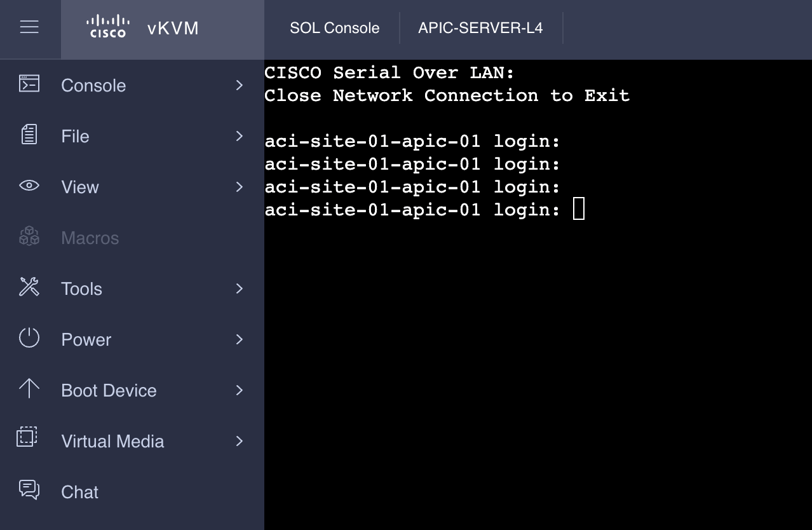This screenshot has height=530, width=812.
Task: Click the Console terminal icon
Action: click(29, 84)
